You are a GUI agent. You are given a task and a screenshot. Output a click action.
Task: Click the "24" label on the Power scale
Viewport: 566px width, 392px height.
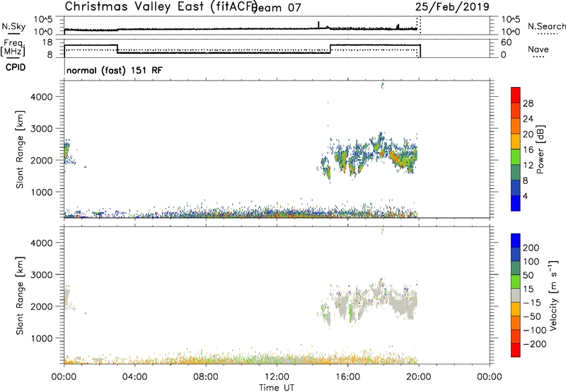[x=528, y=119]
